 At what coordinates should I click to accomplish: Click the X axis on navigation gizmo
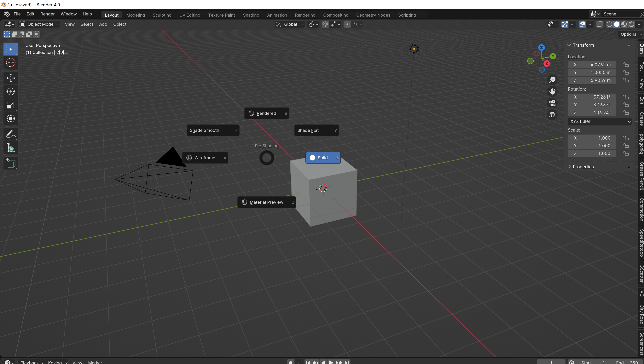tap(547, 64)
